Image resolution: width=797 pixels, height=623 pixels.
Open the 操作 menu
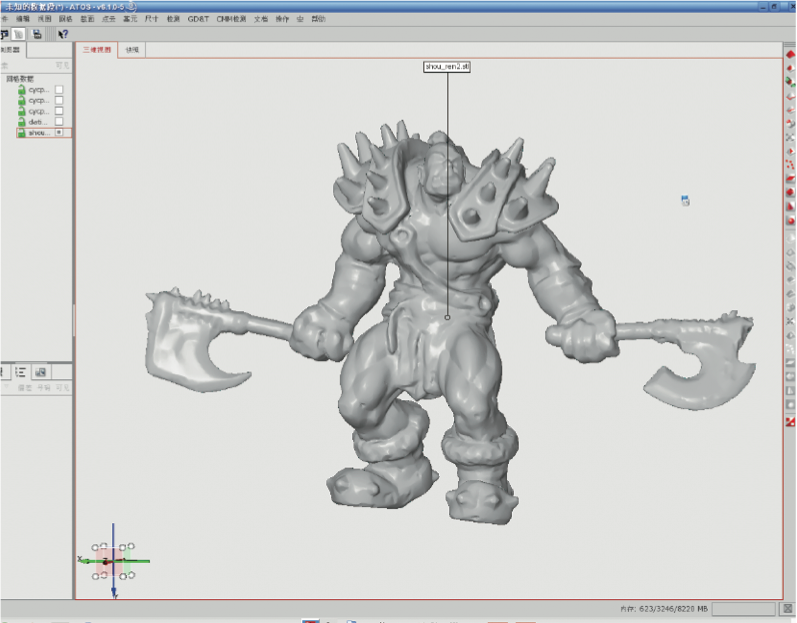[282, 19]
